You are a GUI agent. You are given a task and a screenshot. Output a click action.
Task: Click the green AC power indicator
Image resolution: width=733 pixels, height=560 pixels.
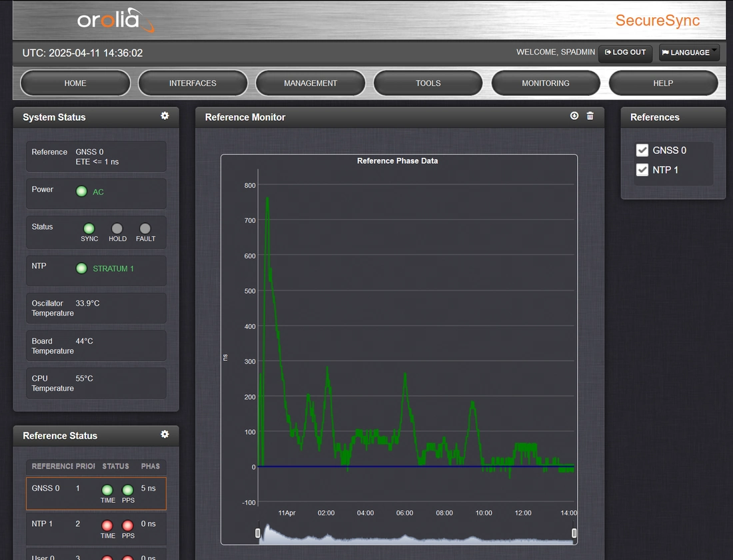tap(81, 192)
